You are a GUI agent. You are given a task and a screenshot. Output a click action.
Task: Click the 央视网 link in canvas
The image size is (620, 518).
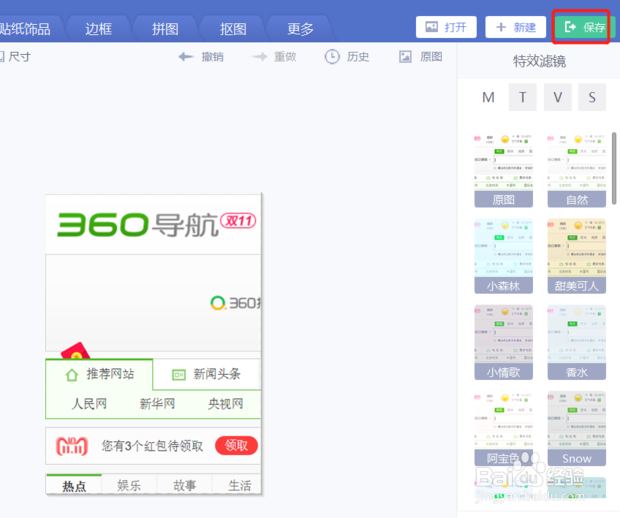tap(225, 404)
